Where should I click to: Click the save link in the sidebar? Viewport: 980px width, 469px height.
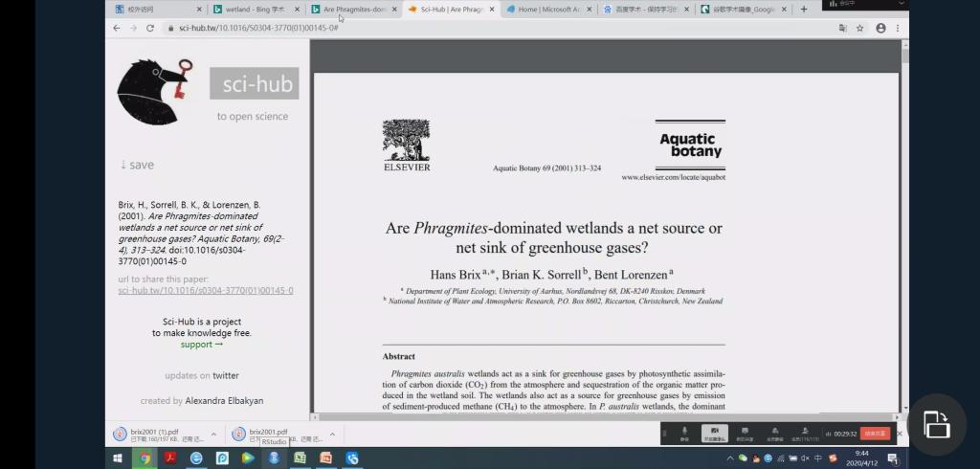coord(137,165)
